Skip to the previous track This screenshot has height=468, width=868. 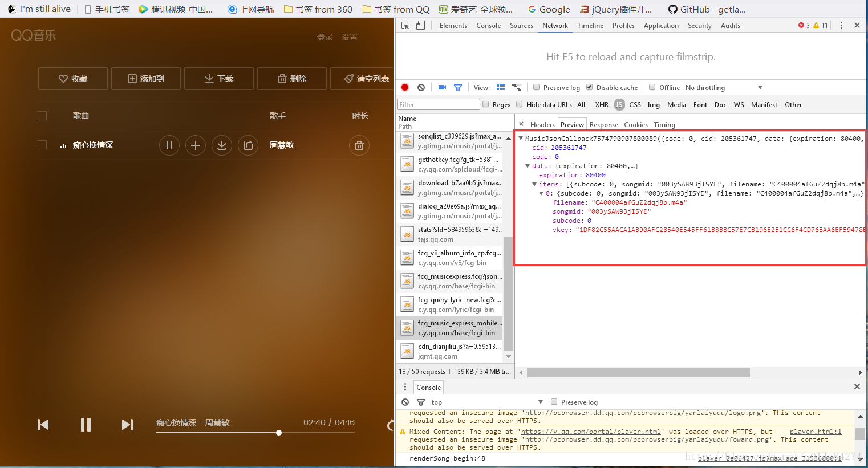[x=43, y=425]
